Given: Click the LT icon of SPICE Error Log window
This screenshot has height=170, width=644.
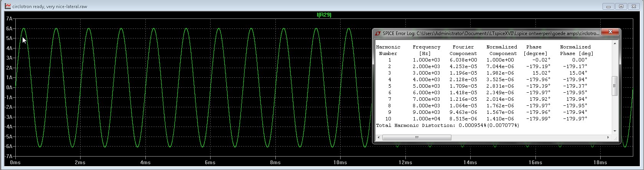Looking at the screenshot, I should 378,33.
